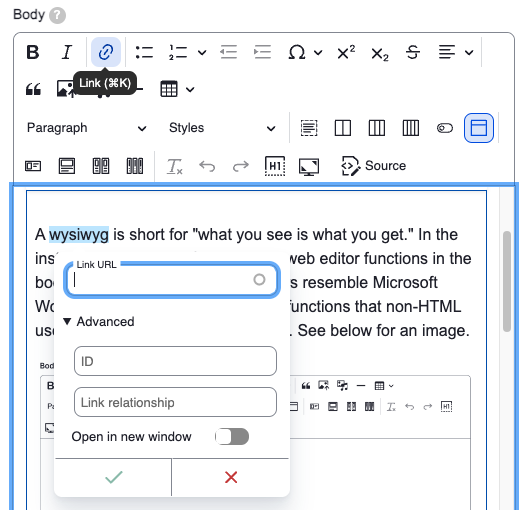
Task: Undo the last edit
Action: point(207,166)
